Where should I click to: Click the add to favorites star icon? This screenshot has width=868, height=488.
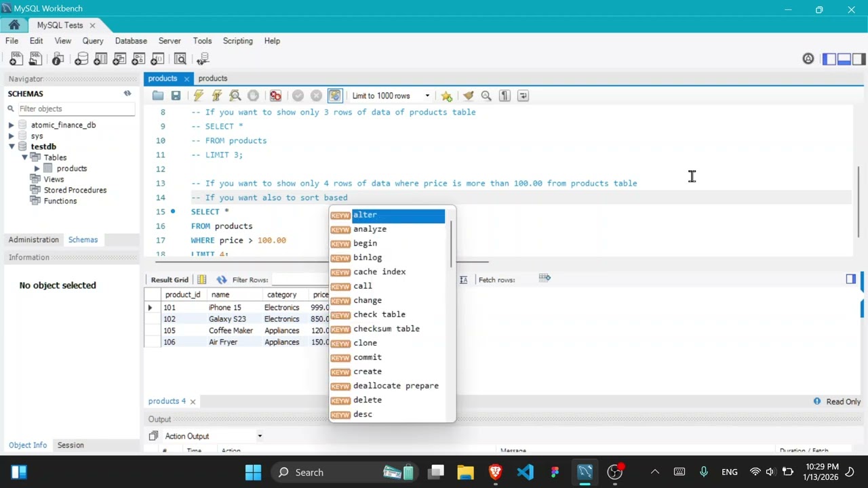coord(446,96)
